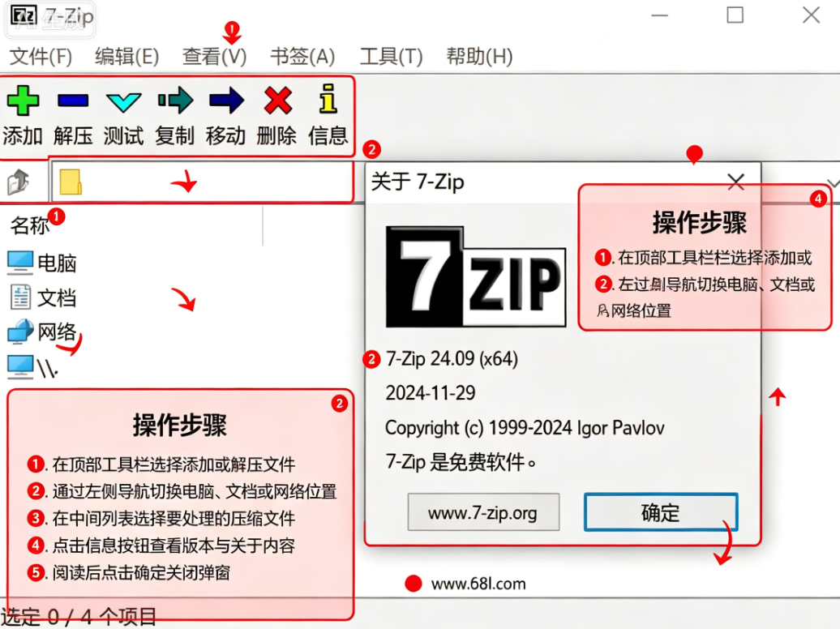Viewport: 840px width, 629px height.
Task: Click the network globe icon beside 网络
Action: click(x=20, y=331)
